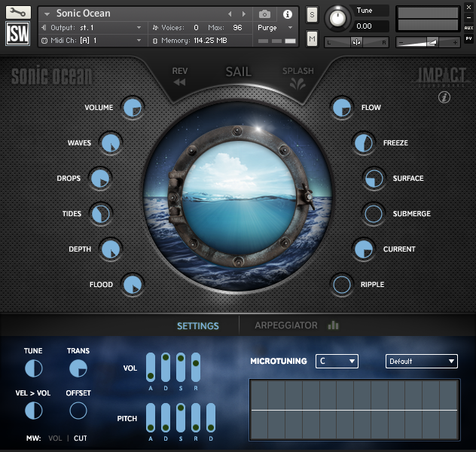Adjust the last PITCH envelope D slider

pos(211,417)
